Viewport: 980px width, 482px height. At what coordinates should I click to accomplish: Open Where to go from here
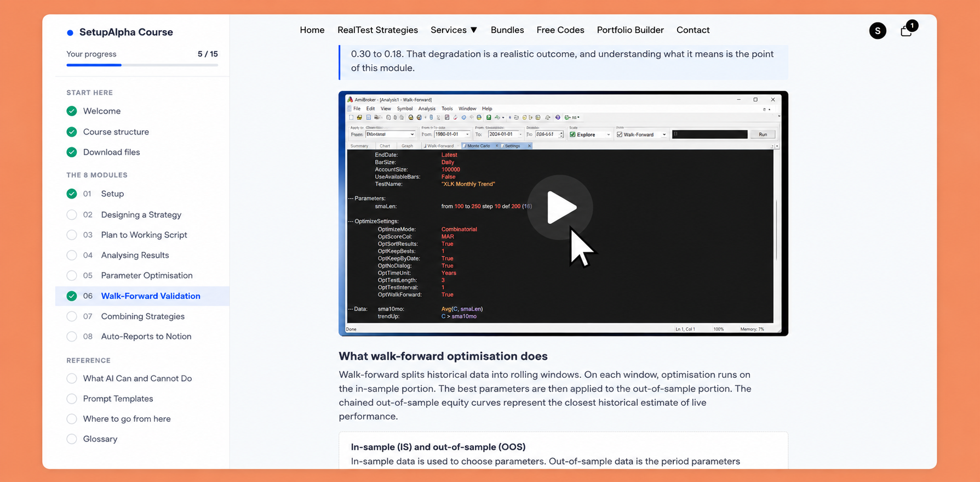click(x=127, y=419)
